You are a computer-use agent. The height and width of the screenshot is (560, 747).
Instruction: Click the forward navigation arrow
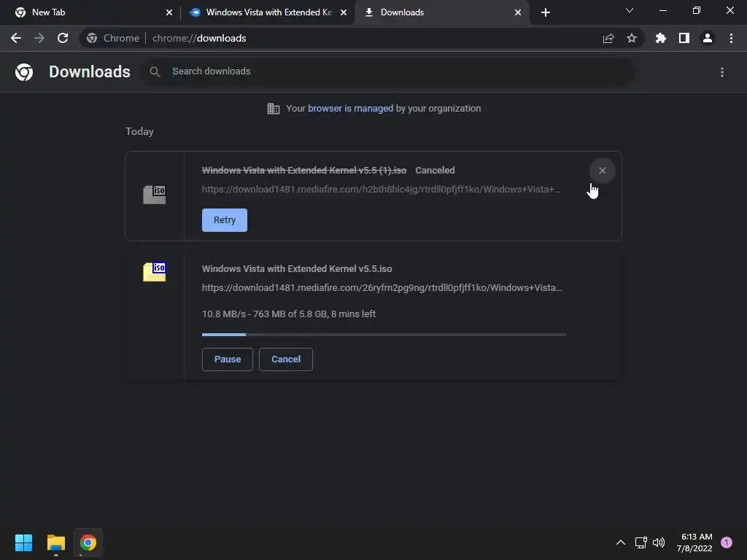(x=39, y=38)
